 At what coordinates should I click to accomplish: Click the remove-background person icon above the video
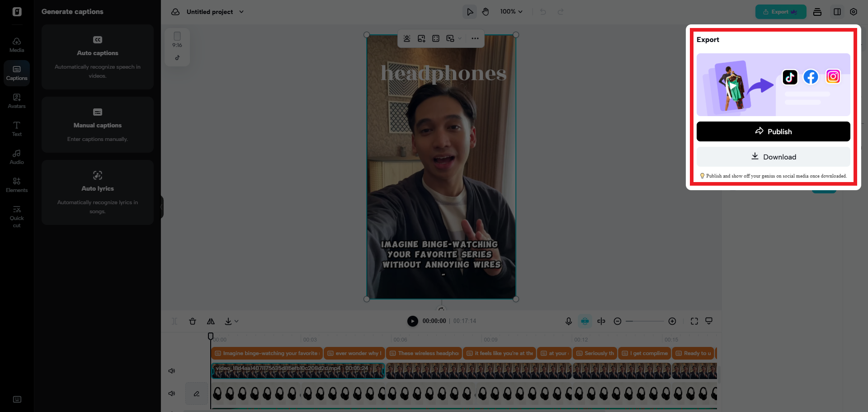pos(406,38)
